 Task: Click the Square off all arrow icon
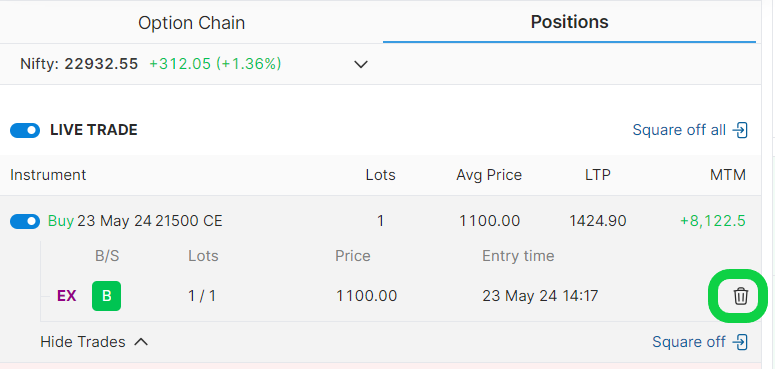740,130
